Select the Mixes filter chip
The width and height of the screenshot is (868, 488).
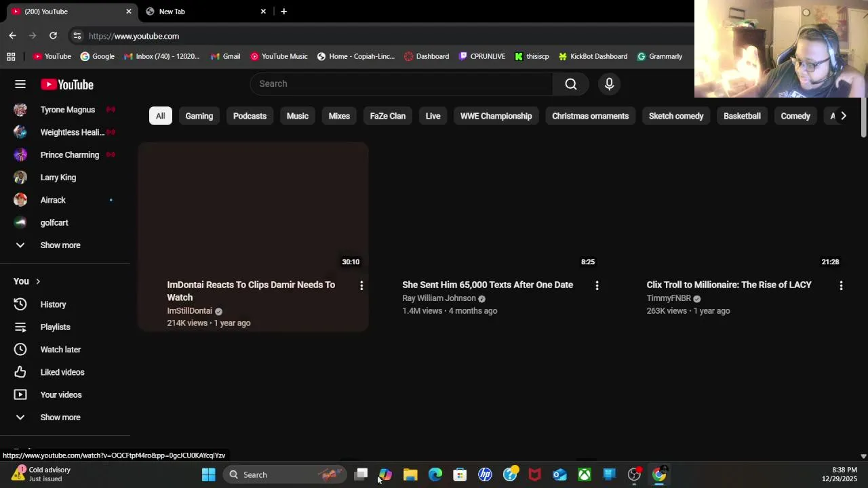(x=339, y=116)
